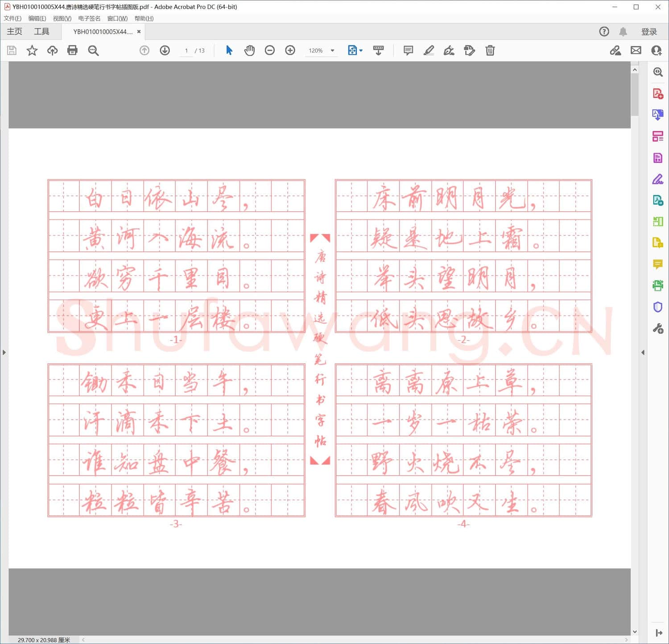Open the Create PDF tool in right pane
The image size is (669, 644).
tap(658, 94)
